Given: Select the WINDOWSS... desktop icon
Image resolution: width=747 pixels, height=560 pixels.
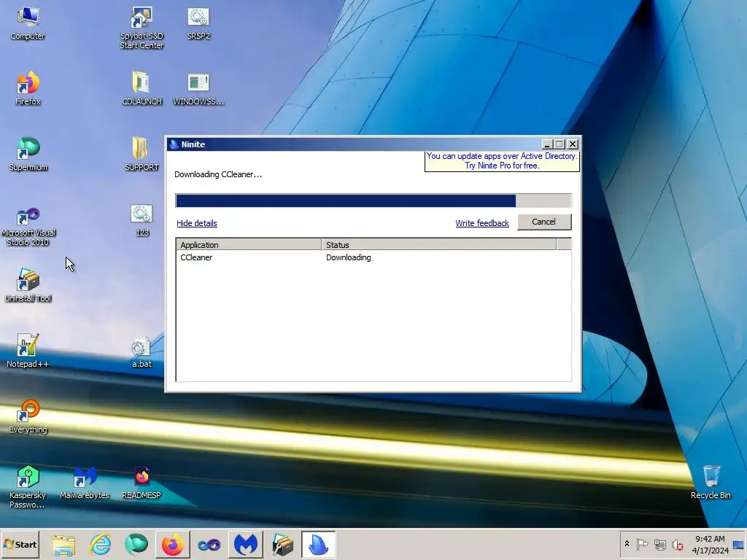Looking at the screenshot, I should pos(198,89).
